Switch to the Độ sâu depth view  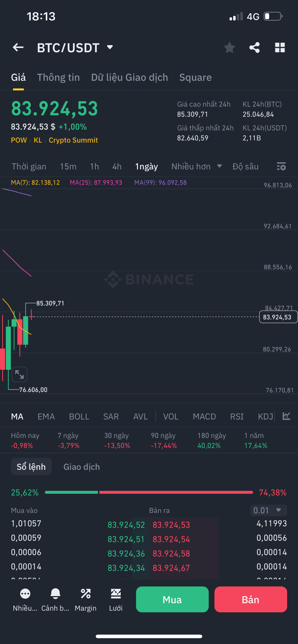(245, 166)
